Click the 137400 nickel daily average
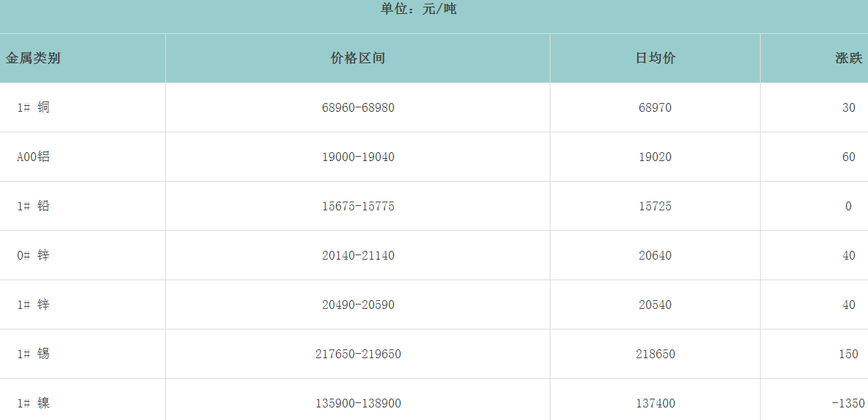The width and height of the screenshot is (868, 420). pos(655,403)
